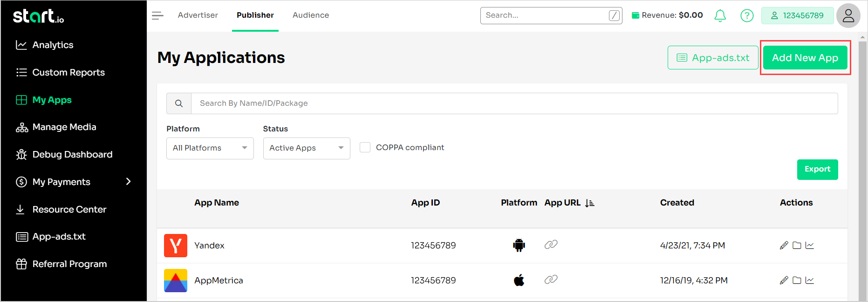Open Debug Dashboard in the sidebar
This screenshot has height=302, width=868.
[x=72, y=154]
